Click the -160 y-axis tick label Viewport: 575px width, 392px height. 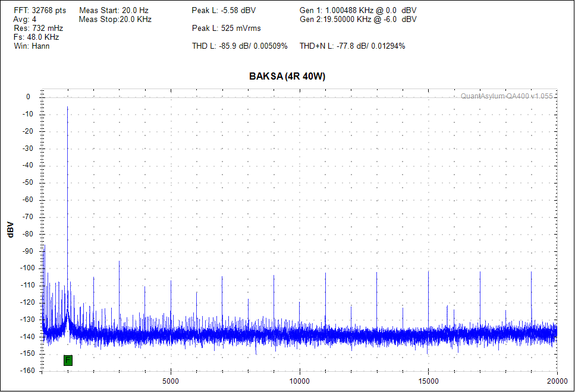(26, 371)
